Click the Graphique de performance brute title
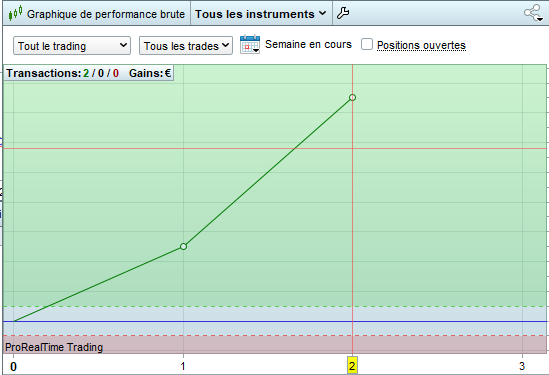 click(106, 14)
